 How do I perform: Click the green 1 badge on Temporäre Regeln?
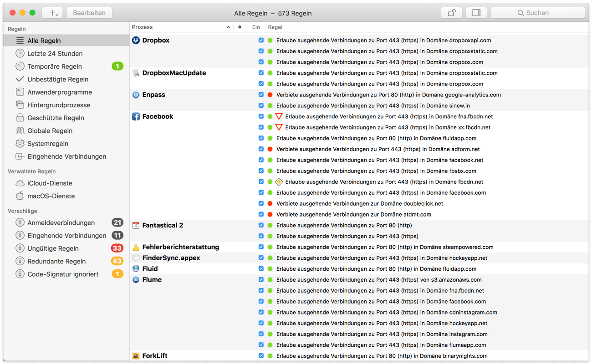(117, 66)
